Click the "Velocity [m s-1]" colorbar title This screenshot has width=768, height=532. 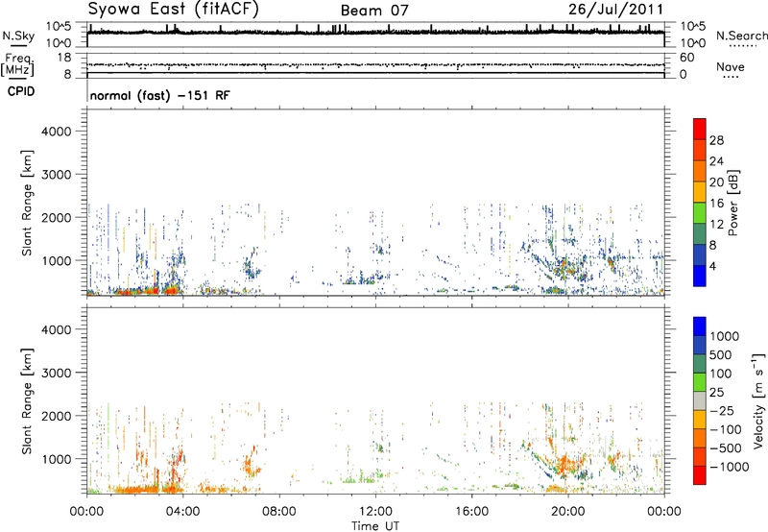coord(758,400)
